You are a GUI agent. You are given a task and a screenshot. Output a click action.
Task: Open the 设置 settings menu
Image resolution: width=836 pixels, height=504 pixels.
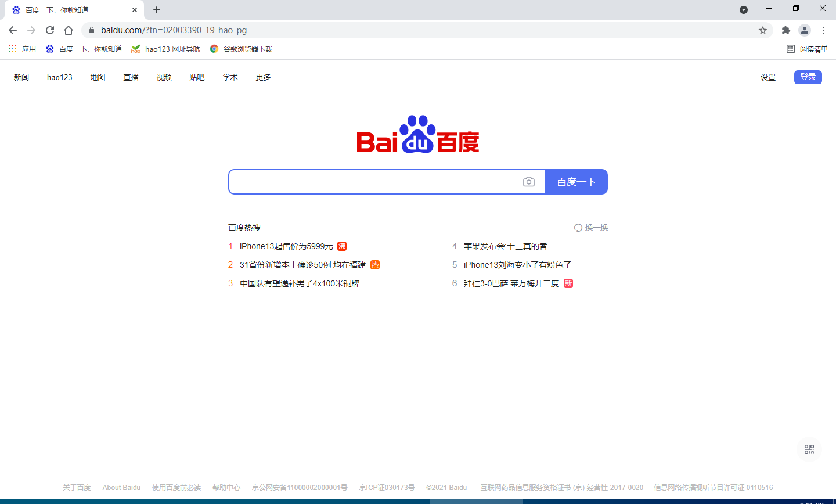(x=768, y=77)
